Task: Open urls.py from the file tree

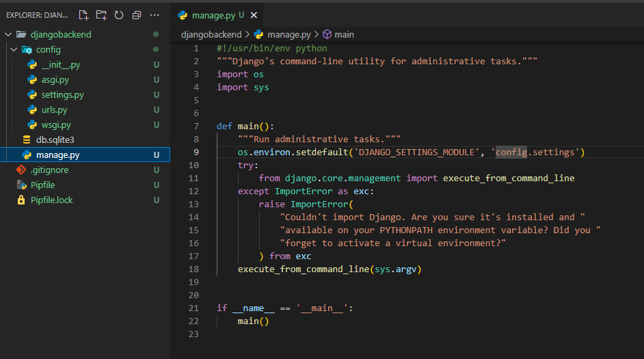Action: [x=53, y=110]
